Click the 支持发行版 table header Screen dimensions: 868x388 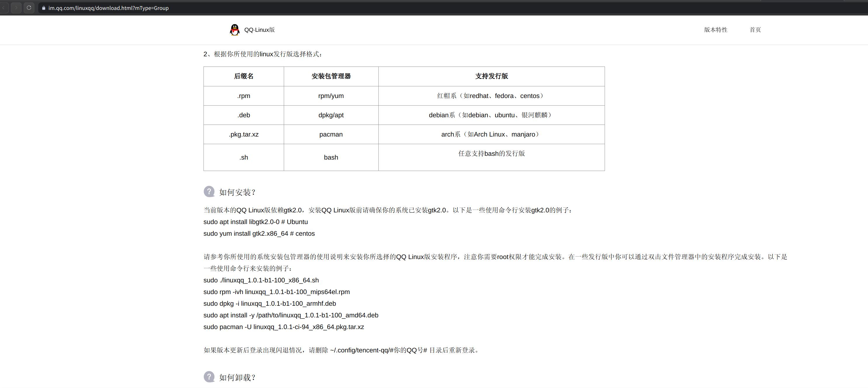[491, 76]
